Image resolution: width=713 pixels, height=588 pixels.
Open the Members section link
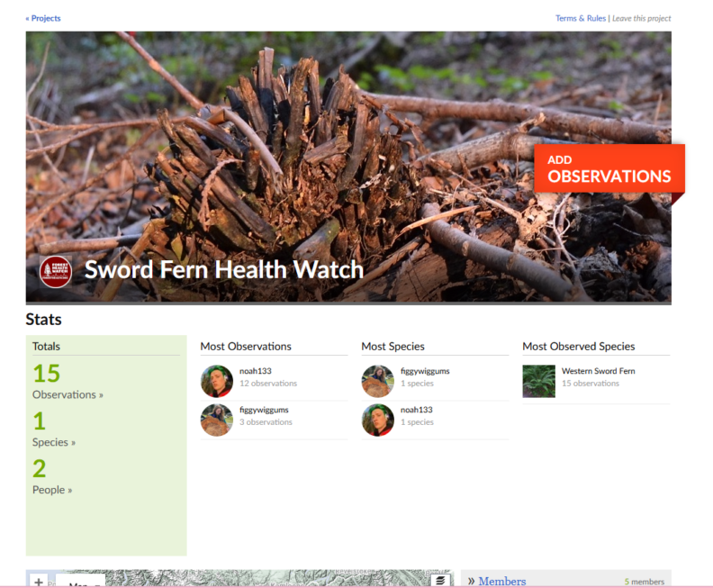pos(502,581)
